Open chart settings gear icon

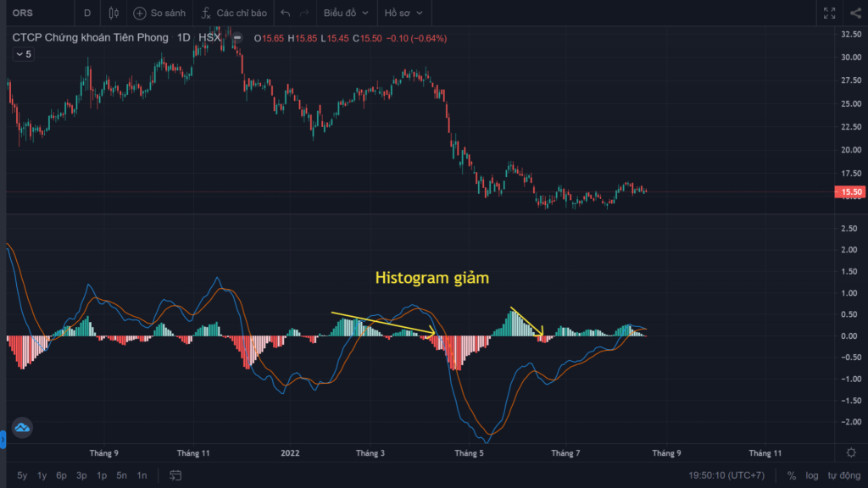click(851, 452)
